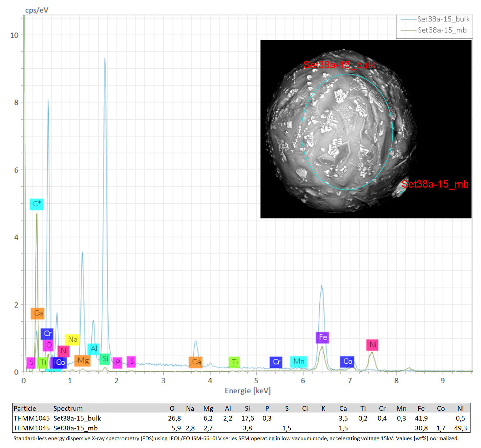
Task: Click the silicon value '17,6' in the table
Action: click(248, 419)
